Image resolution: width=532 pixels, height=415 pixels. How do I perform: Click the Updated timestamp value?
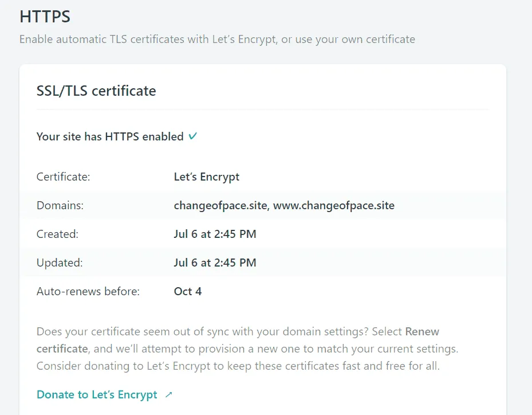click(x=215, y=263)
